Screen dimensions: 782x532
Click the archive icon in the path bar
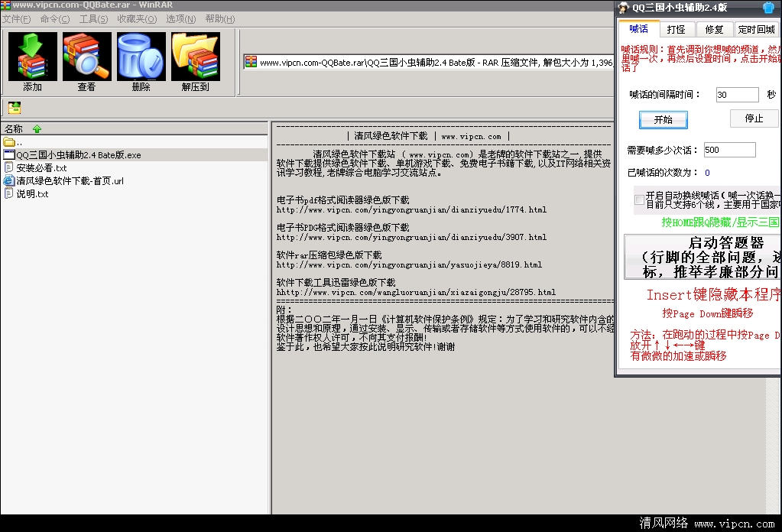coord(251,62)
